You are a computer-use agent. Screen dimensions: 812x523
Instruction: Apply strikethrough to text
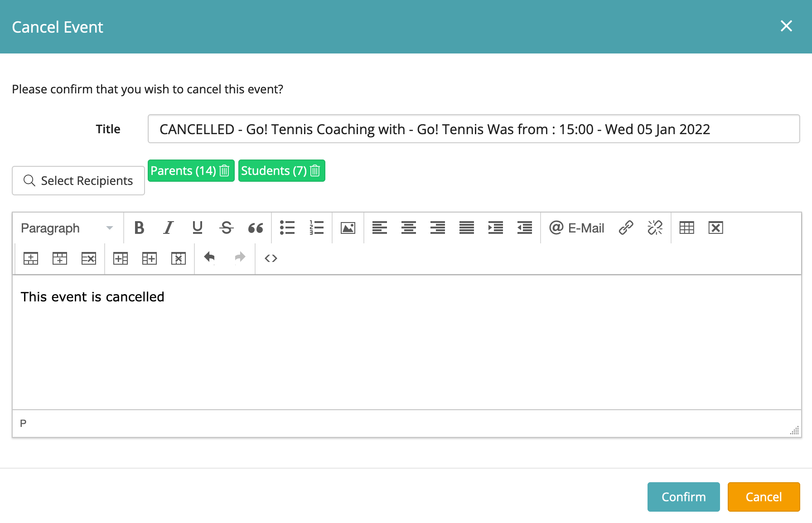(x=226, y=228)
